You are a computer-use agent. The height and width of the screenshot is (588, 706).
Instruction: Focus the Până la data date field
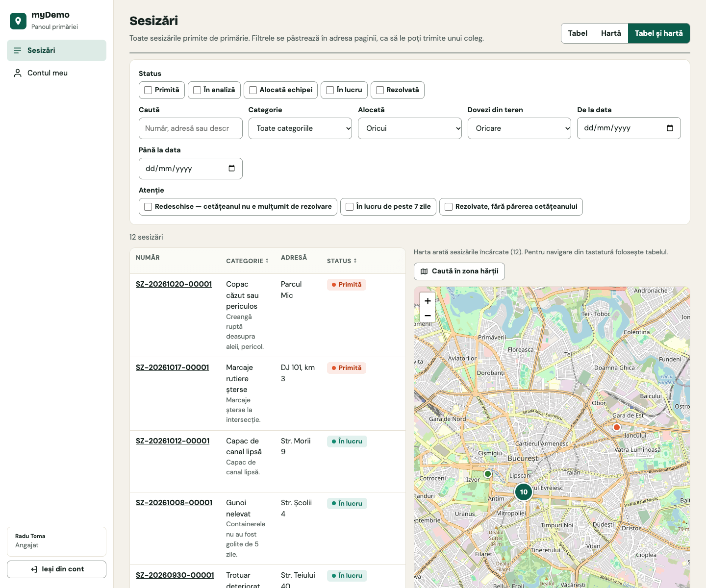191,169
